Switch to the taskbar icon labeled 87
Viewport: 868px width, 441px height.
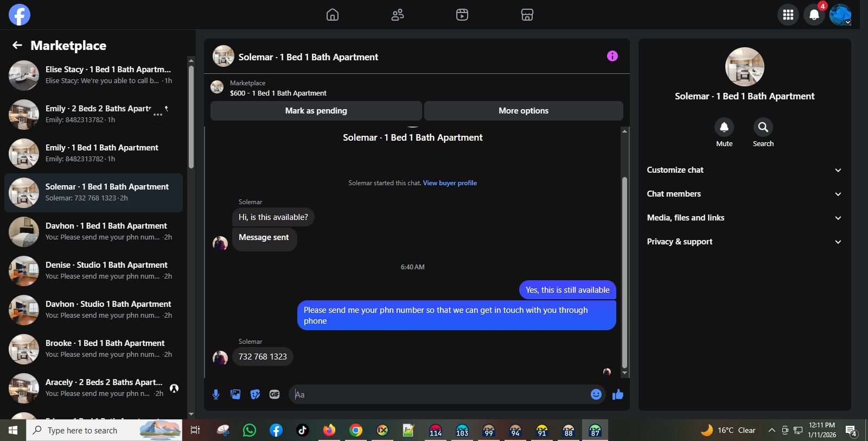pos(595,430)
